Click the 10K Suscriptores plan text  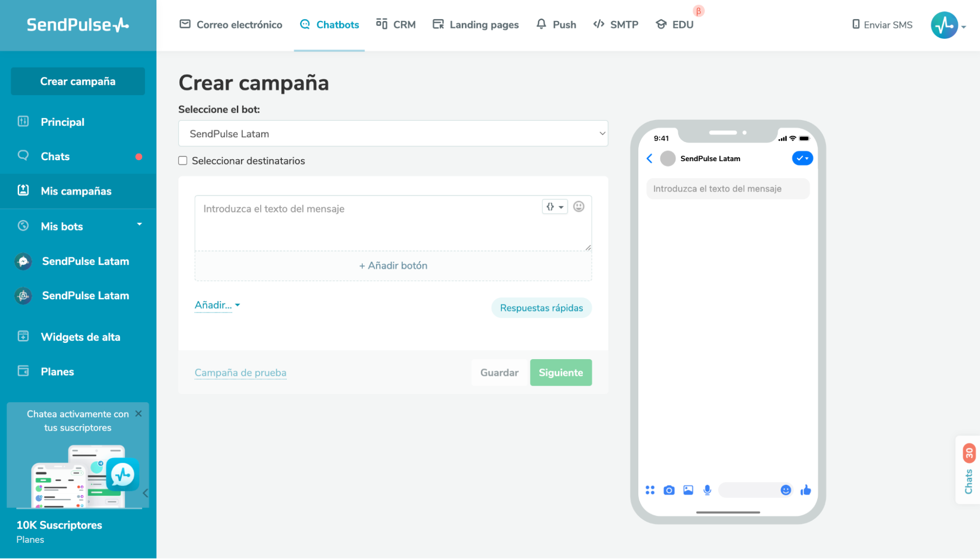coord(59,525)
